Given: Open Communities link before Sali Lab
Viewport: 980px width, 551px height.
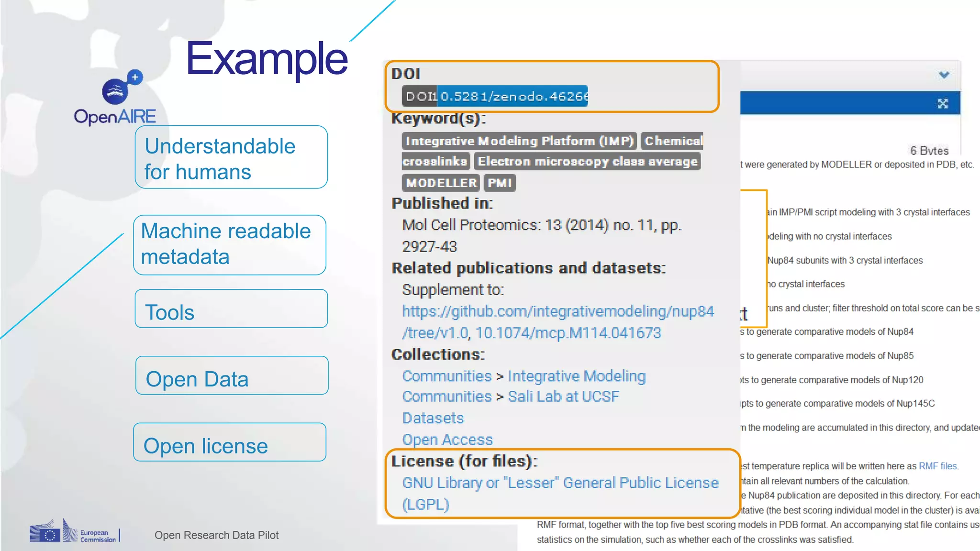Looking at the screenshot, I should pos(447,397).
